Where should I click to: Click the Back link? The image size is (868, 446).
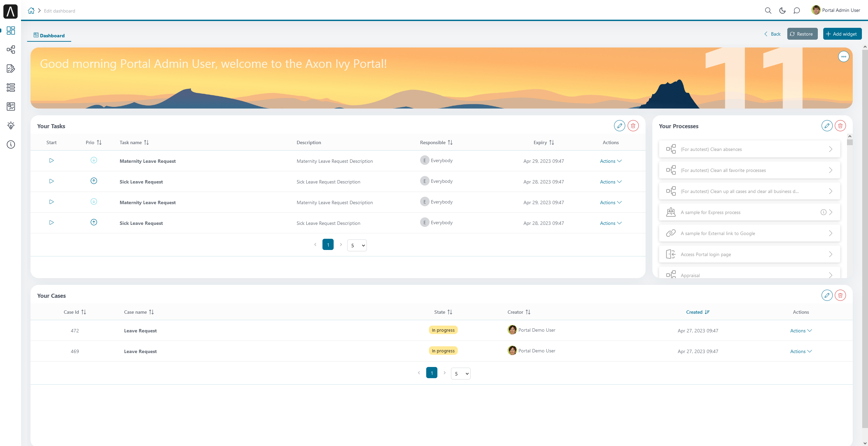[772, 34]
